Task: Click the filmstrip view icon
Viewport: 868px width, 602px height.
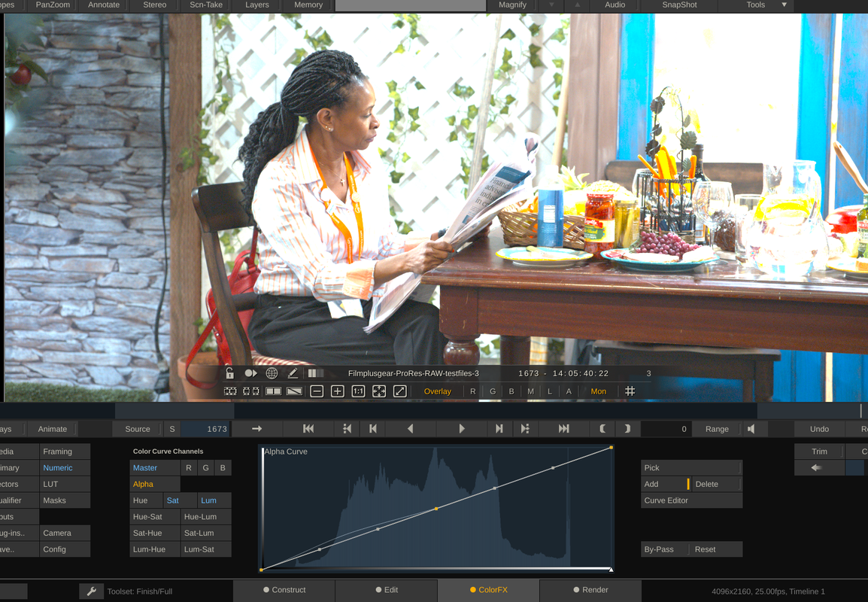Action: pyautogui.click(x=230, y=391)
